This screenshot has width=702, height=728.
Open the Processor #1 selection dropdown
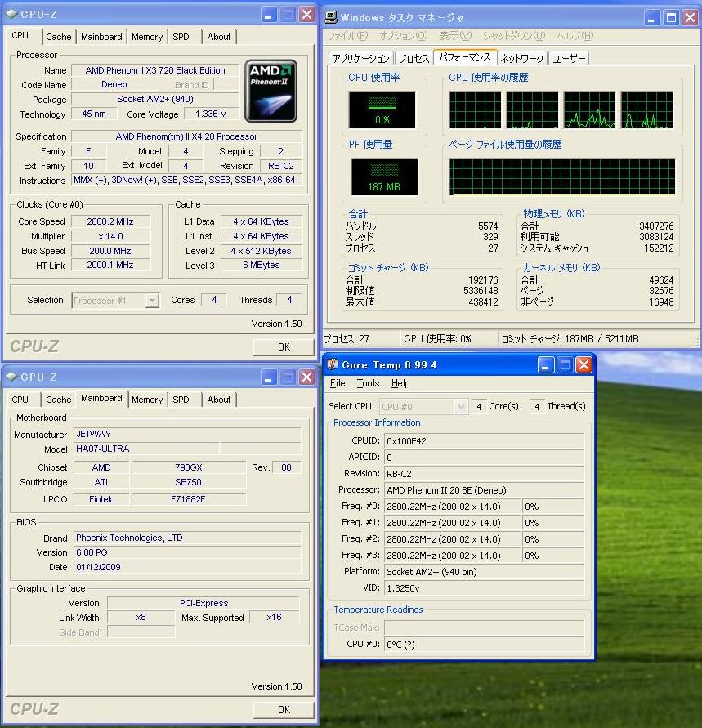click(152, 301)
